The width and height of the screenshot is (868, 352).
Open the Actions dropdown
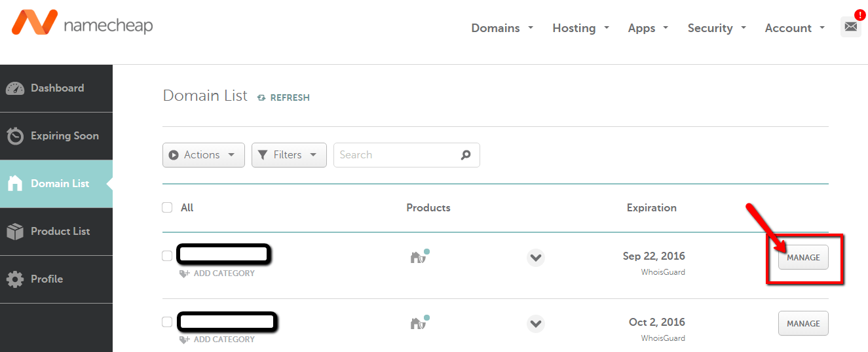click(203, 155)
